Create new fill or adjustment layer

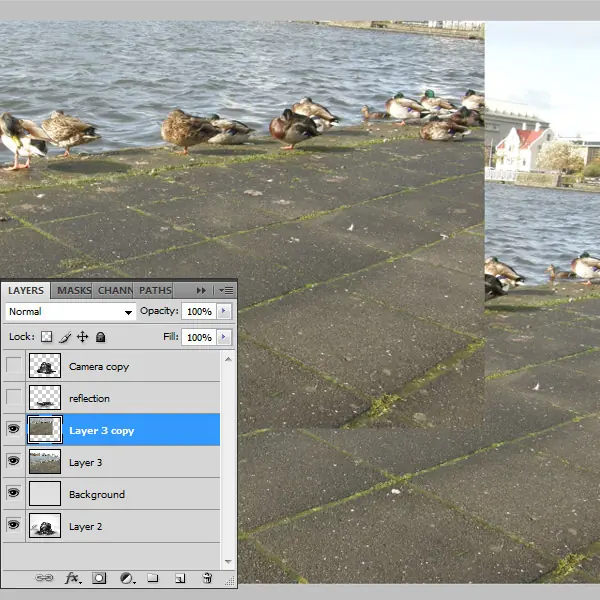pos(127,578)
